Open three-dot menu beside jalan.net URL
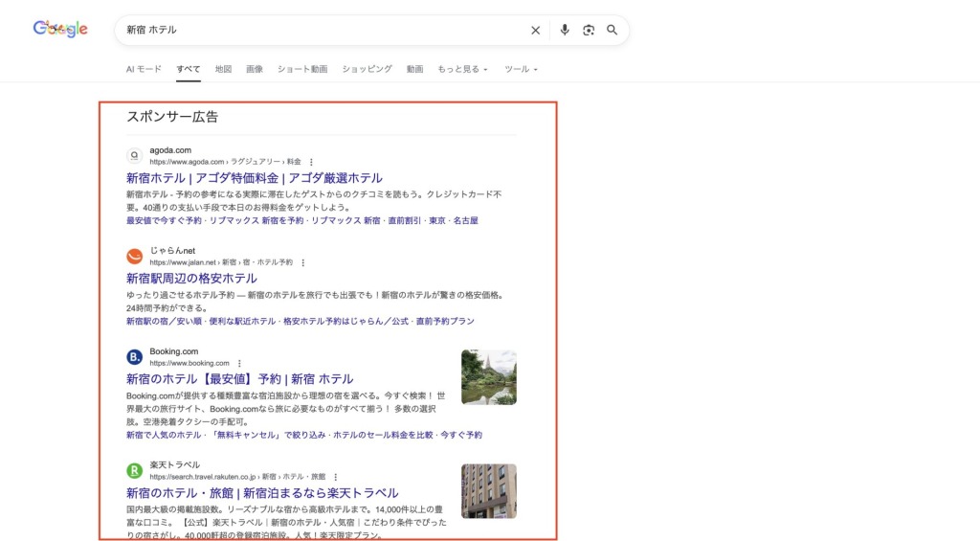Screen dimensions: 980x541 pos(303,262)
